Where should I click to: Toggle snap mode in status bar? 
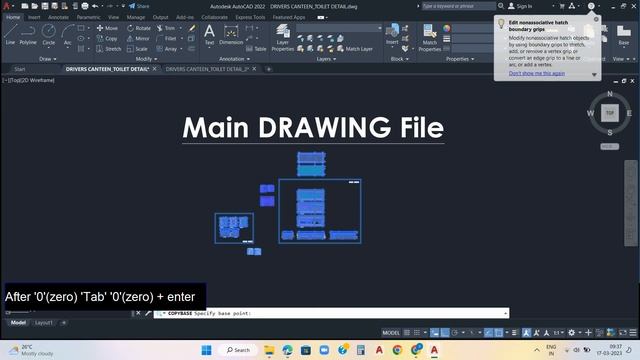[x=417, y=333]
